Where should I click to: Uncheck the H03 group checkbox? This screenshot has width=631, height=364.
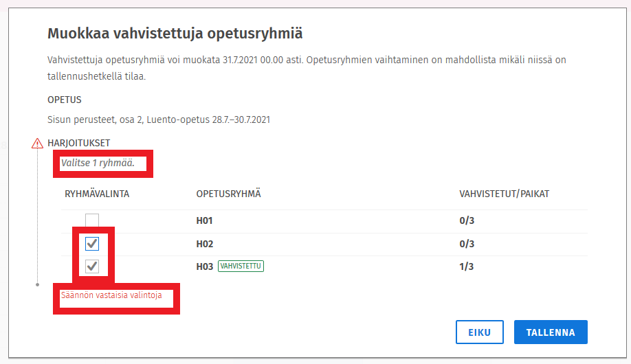click(92, 266)
